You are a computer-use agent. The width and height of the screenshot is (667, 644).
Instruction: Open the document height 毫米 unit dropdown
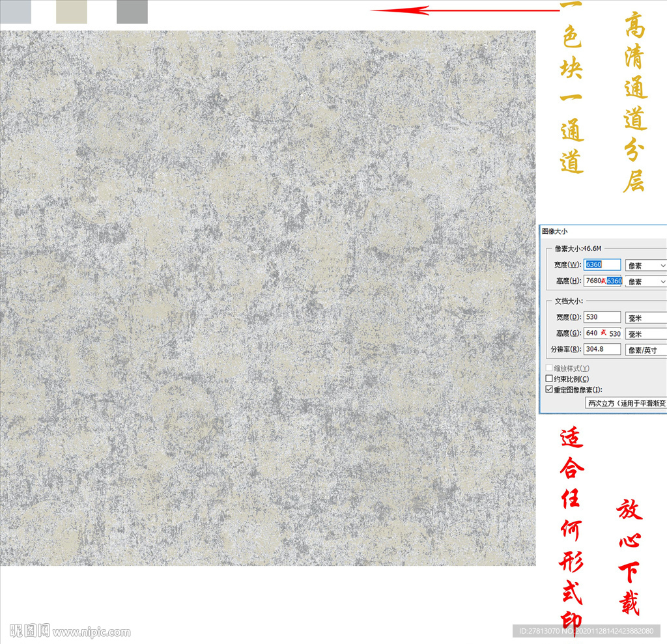[x=646, y=334]
